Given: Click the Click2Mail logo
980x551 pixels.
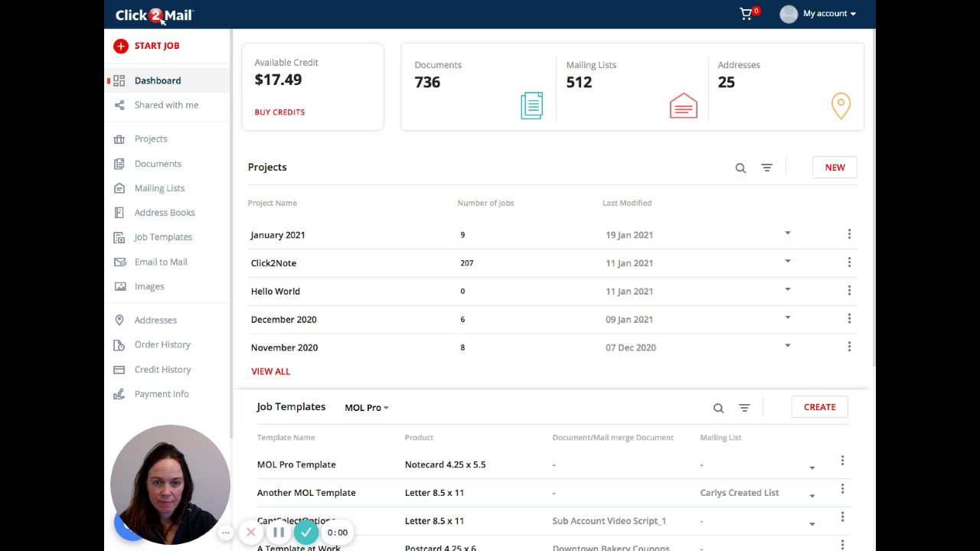Looking at the screenshot, I should pos(155,15).
